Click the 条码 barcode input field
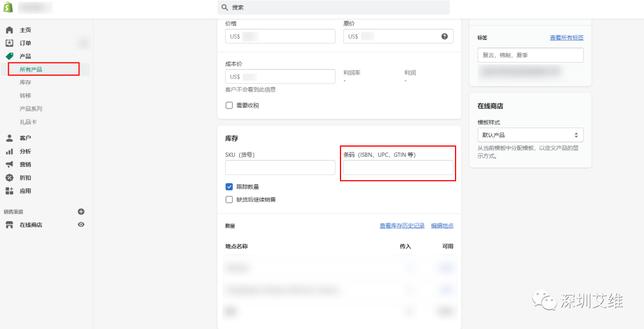 tap(398, 167)
